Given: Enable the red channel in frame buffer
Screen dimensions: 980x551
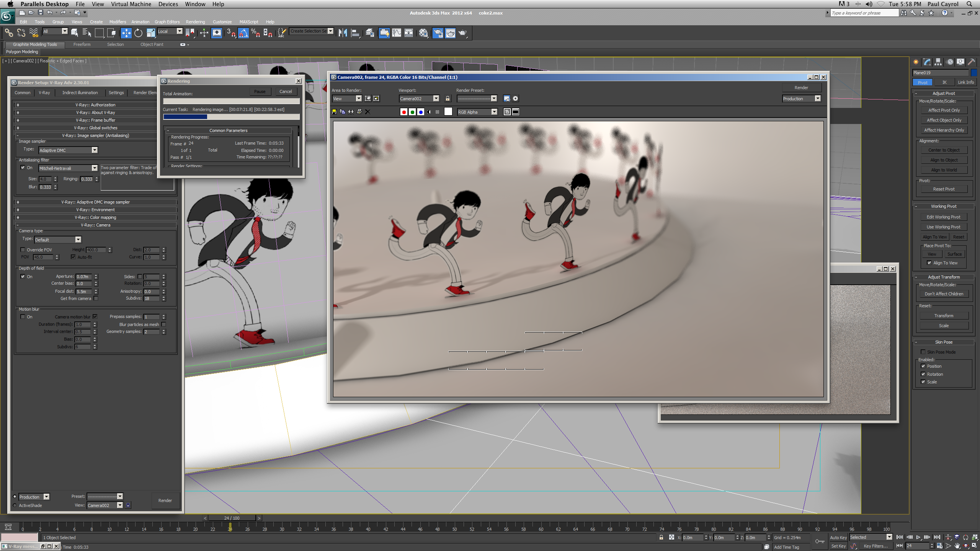Looking at the screenshot, I should tap(403, 112).
